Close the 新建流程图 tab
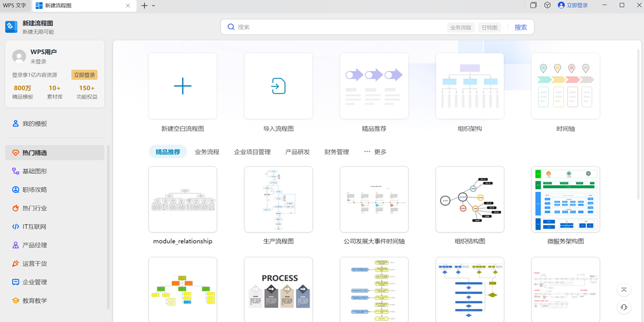This screenshot has width=644, height=322. click(x=128, y=5)
